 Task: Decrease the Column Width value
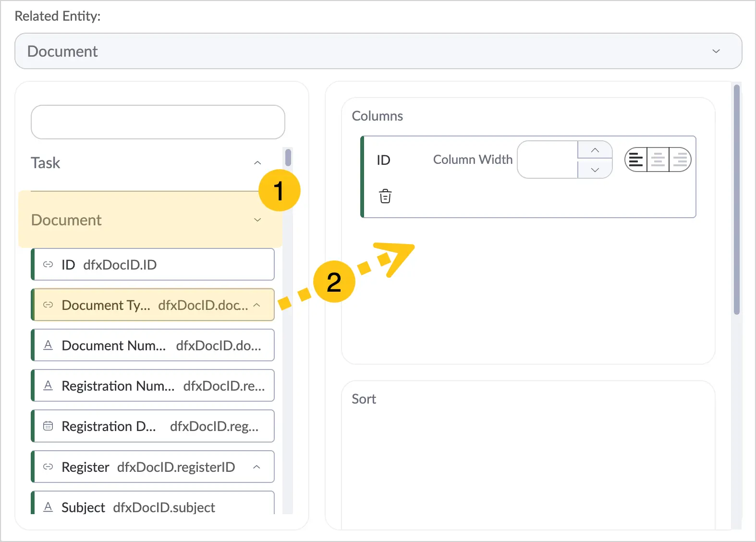tap(595, 170)
